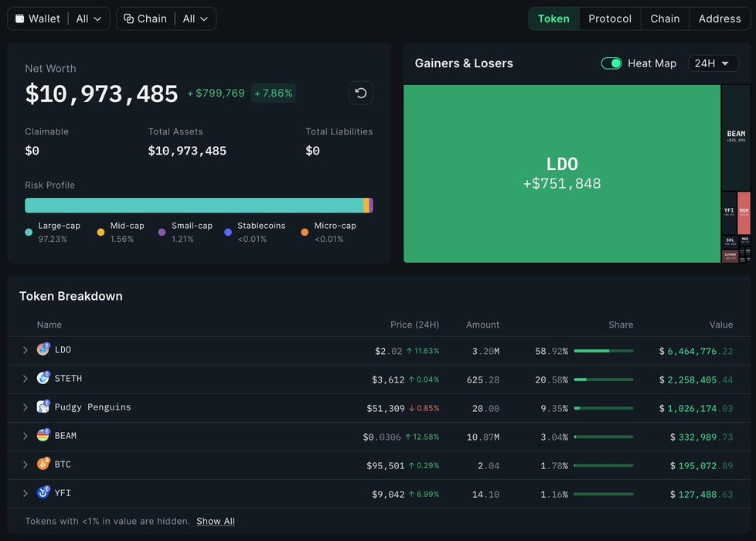Switch to the Address tab
The width and height of the screenshot is (756, 541).
click(720, 19)
